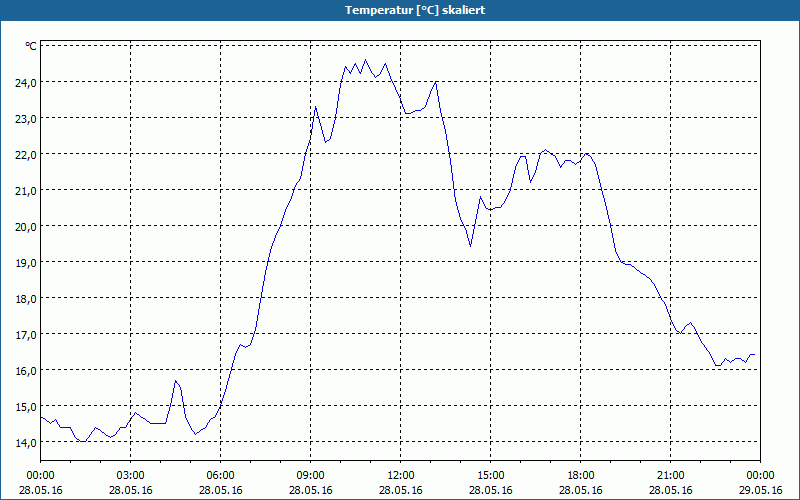The height and width of the screenshot is (500, 800).
Task: Select the 15,0 y-axis value
Action: pos(26,407)
